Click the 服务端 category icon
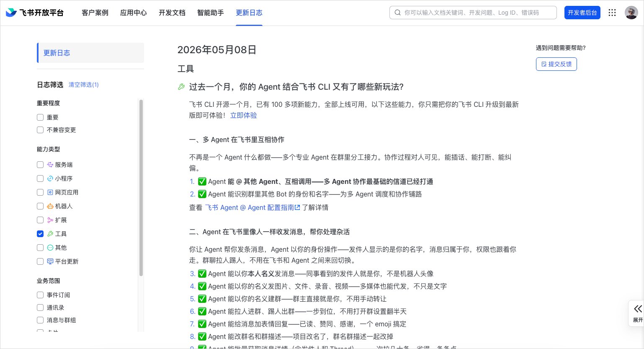644x349 pixels. tap(50, 165)
